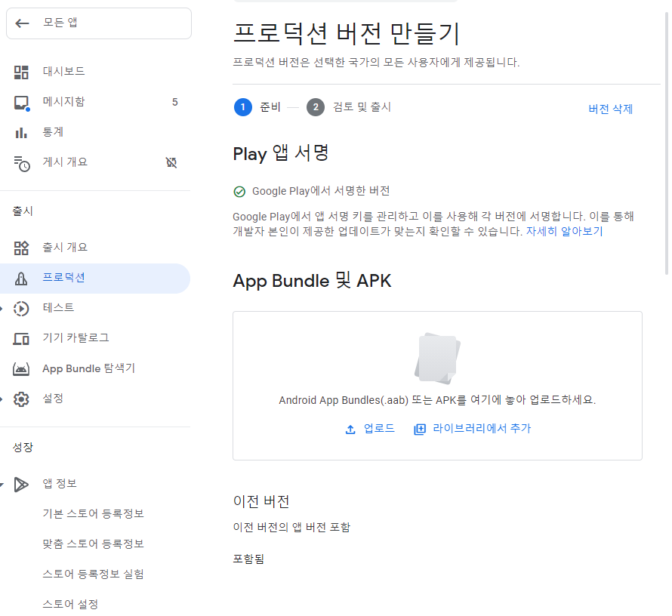The height and width of the screenshot is (616, 672).
Task: Click the upload arrow icon beside 업로드
Action: tap(350, 430)
